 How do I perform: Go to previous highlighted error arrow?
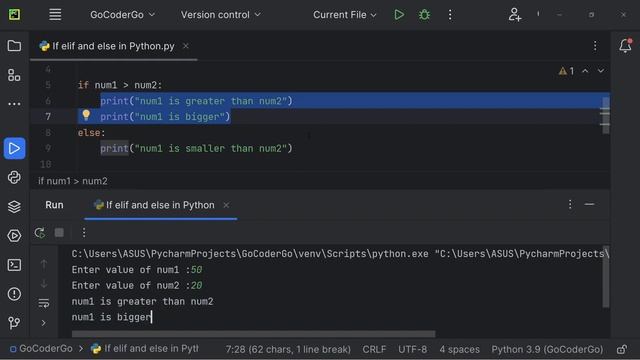585,71
